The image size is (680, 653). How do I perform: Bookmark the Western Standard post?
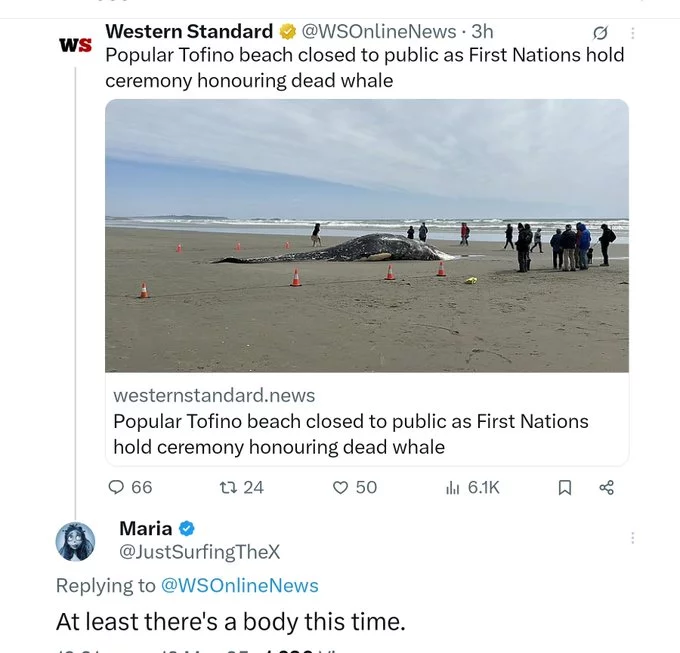coord(564,488)
